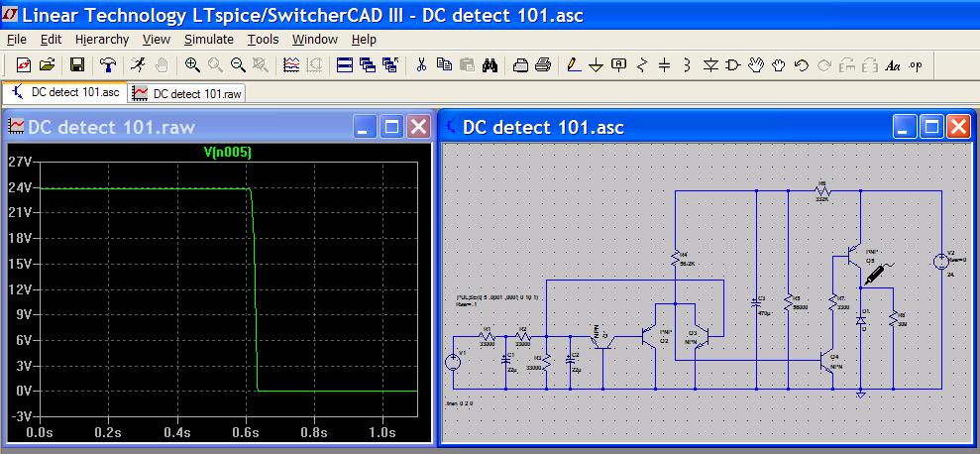The width and height of the screenshot is (980, 454).
Task: Switch to the DC detect 101.raw tab
Action: click(x=187, y=94)
